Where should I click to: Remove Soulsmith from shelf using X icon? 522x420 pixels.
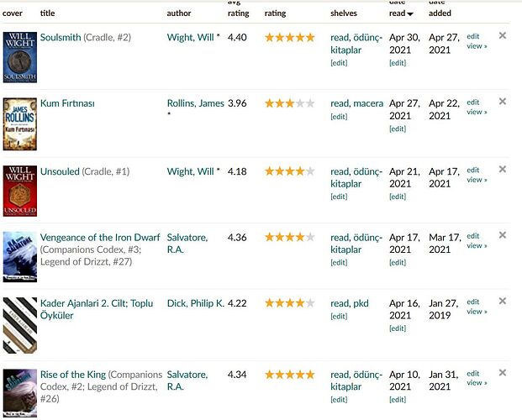tap(503, 35)
